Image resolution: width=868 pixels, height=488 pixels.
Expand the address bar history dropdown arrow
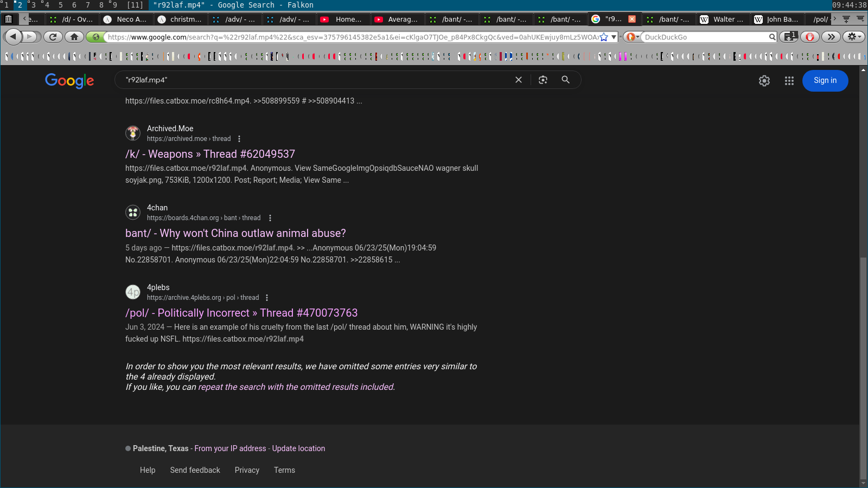(x=614, y=37)
